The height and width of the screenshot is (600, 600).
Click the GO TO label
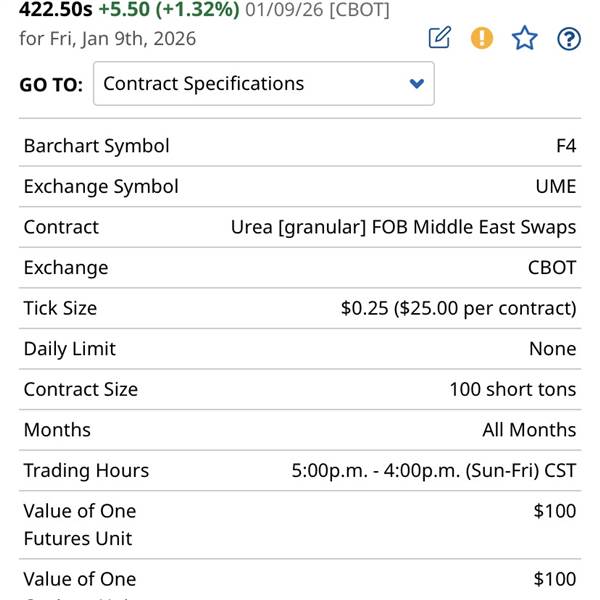pos(51,85)
